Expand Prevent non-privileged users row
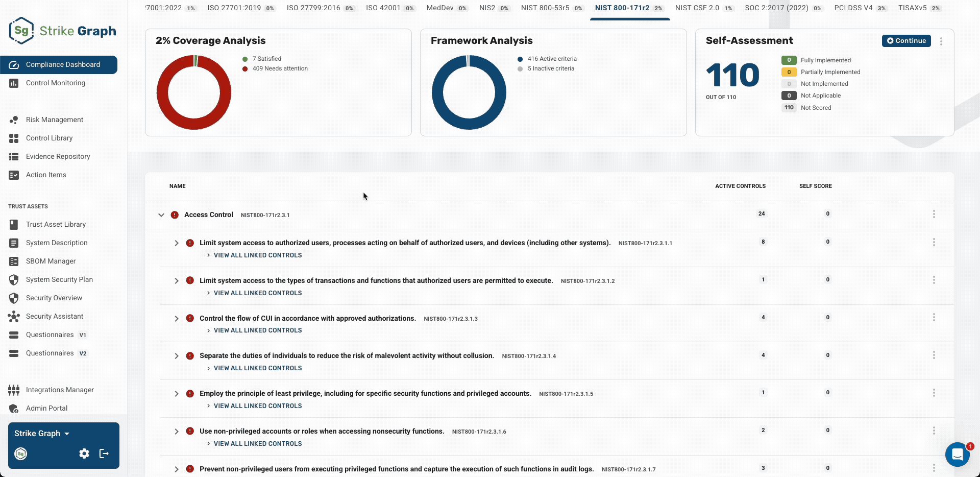The image size is (980, 477). click(x=177, y=469)
